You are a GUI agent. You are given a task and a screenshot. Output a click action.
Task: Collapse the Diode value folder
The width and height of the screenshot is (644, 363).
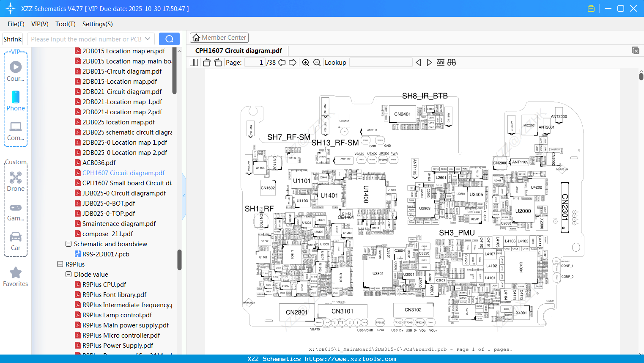click(x=68, y=274)
